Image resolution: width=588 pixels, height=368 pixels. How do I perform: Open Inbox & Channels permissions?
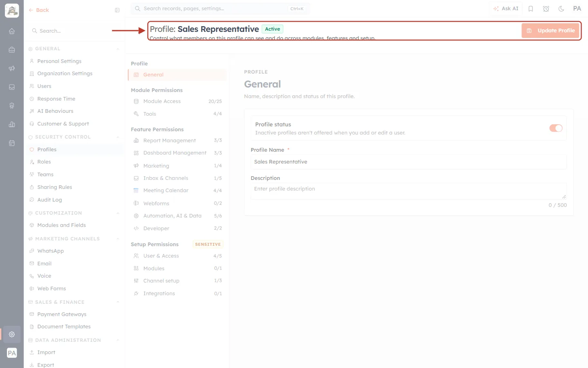[x=177, y=178]
